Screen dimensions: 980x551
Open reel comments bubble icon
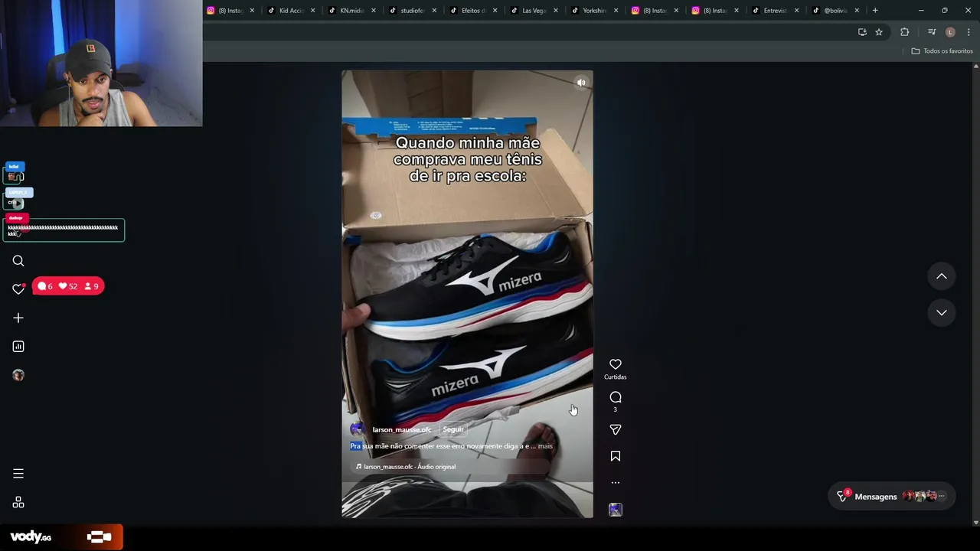[x=616, y=397]
